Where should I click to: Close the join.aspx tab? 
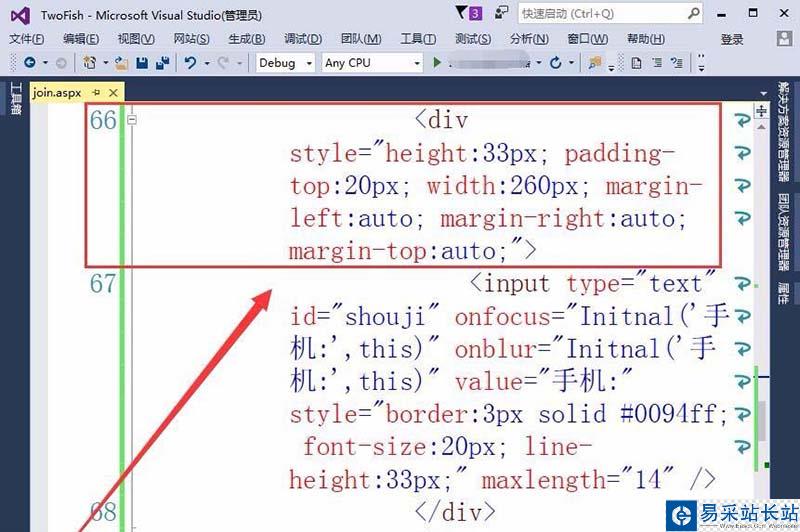pos(113,93)
